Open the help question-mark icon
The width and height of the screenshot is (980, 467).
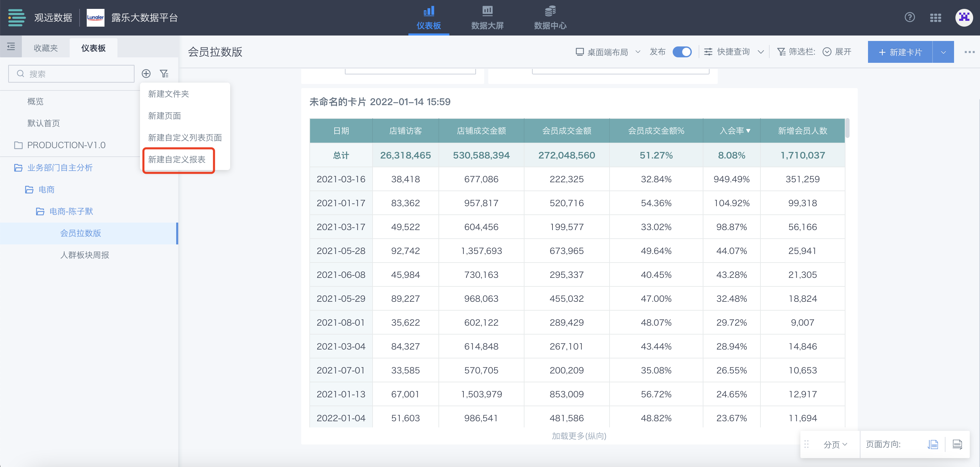click(910, 17)
